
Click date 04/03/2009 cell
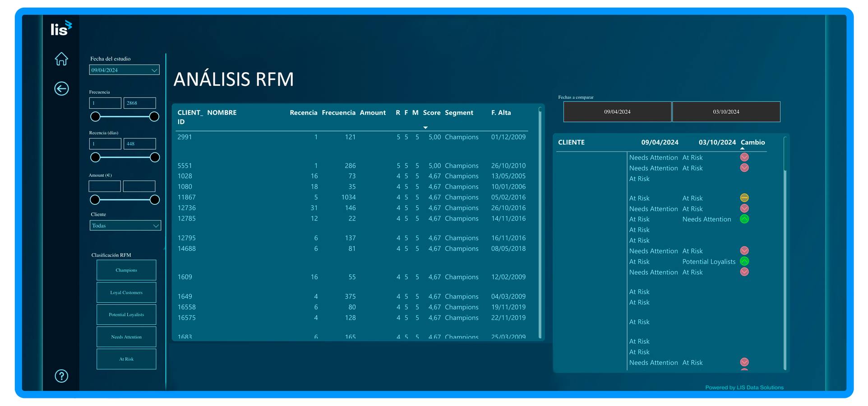coord(508,296)
